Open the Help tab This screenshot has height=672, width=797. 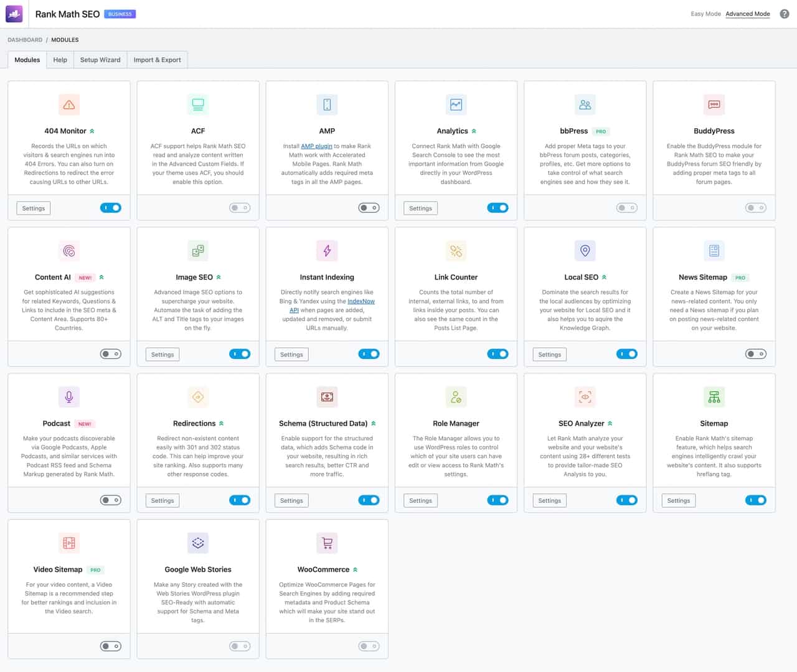(60, 60)
